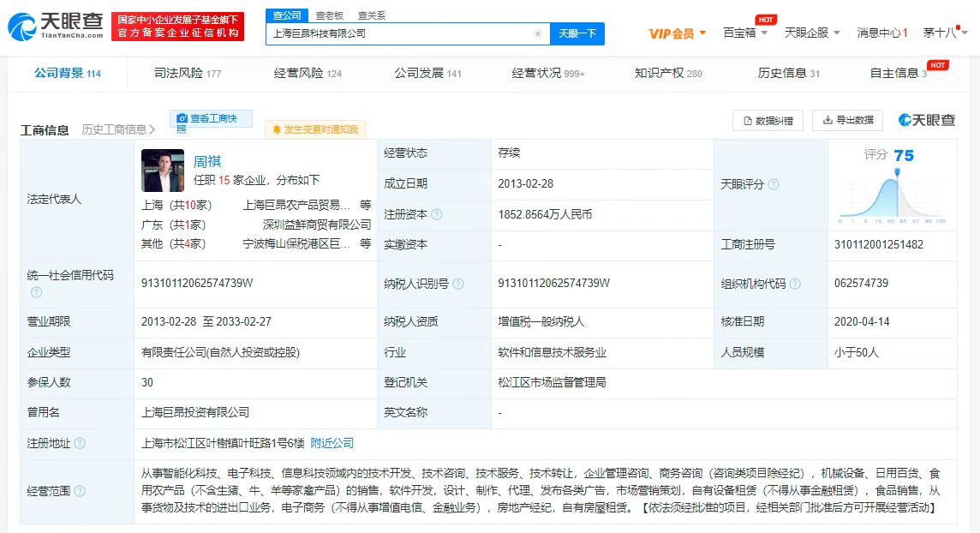Open the 经营状况 tab

point(548,73)
